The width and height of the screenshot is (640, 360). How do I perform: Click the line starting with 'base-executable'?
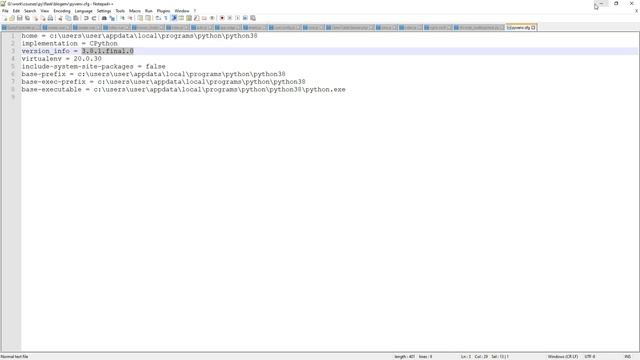pyautogui.click(x=183, y=89)
